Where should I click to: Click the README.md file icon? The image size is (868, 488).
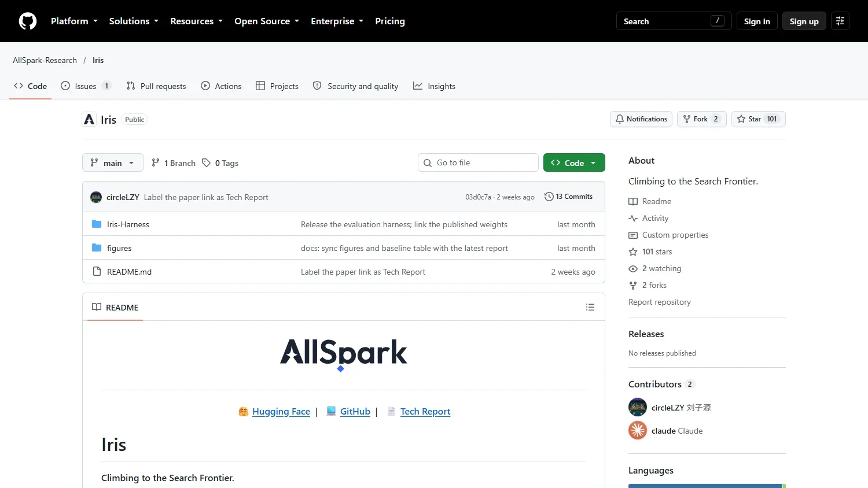97,271
